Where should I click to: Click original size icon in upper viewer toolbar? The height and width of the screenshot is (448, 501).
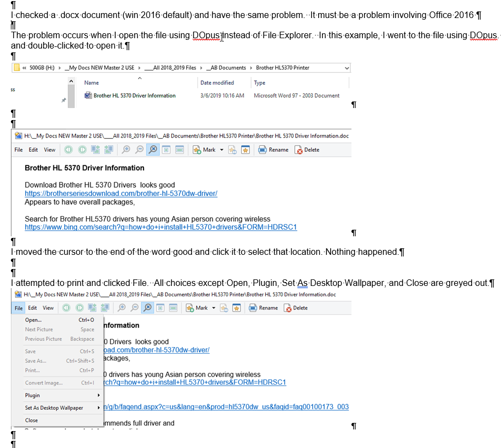click(x=166, y=150)
